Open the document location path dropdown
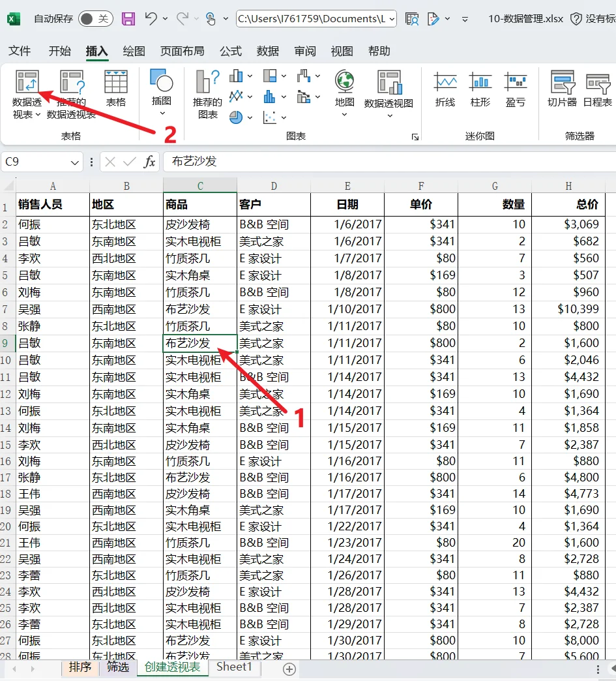 point(392,19)
